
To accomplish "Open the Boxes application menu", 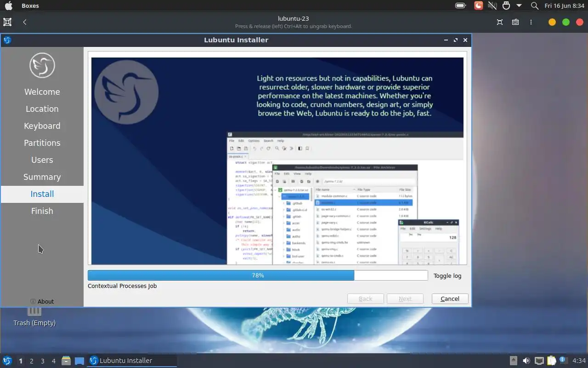I will [x=30, y=6].
